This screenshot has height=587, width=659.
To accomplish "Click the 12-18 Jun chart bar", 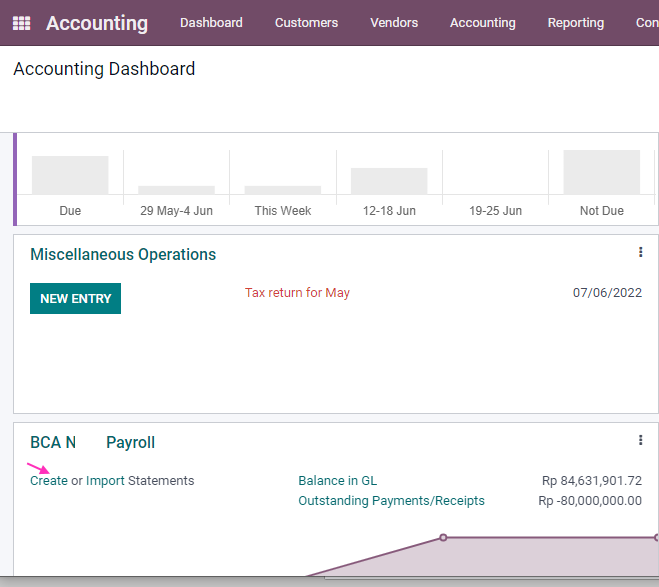I will coord(389,181).
